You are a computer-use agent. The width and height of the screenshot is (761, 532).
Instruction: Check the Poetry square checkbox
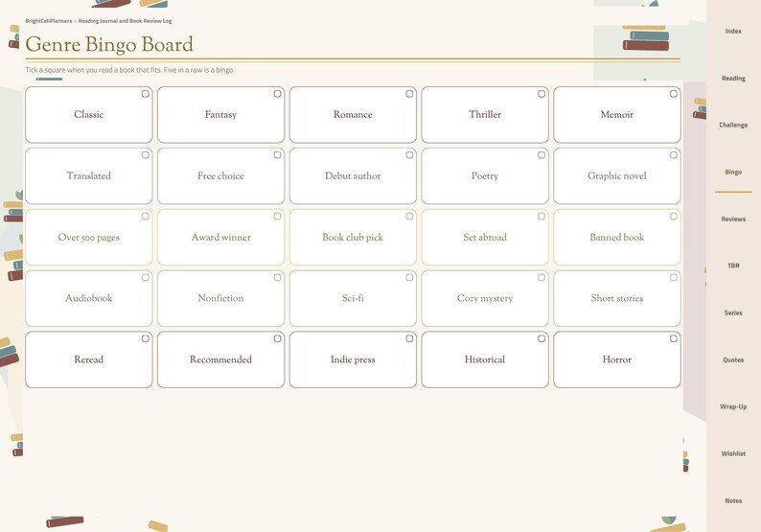[x=542, y=155]
